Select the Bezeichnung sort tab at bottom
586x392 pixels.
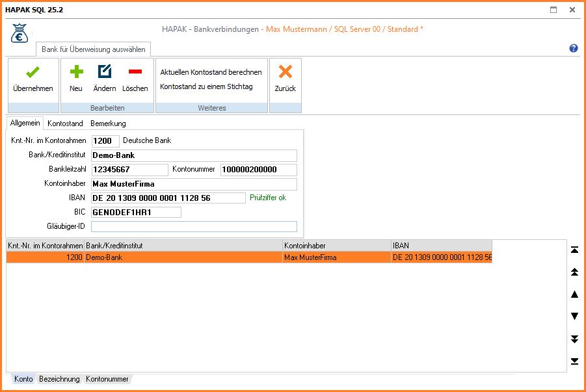tap(59, 379)
